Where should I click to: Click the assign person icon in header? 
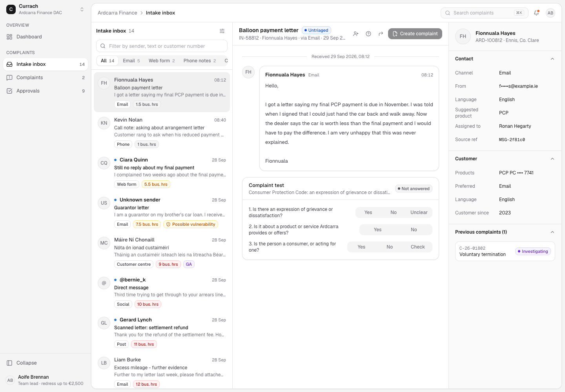pyautogui.click(x=356, y=34)
